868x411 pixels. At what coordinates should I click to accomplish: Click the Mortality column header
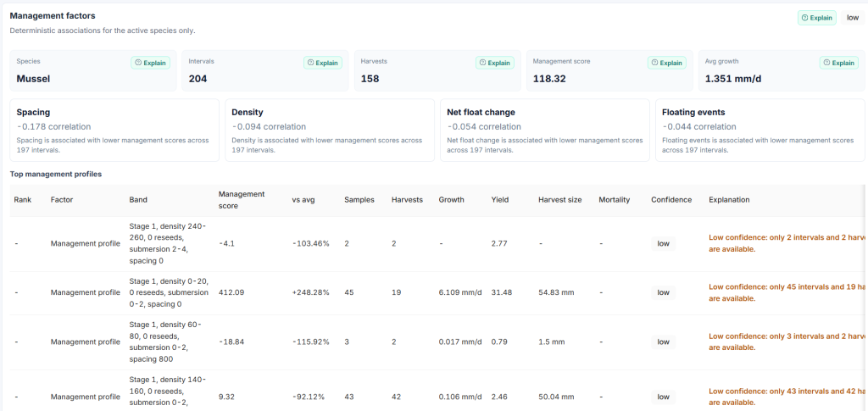[x=614, y=200]
